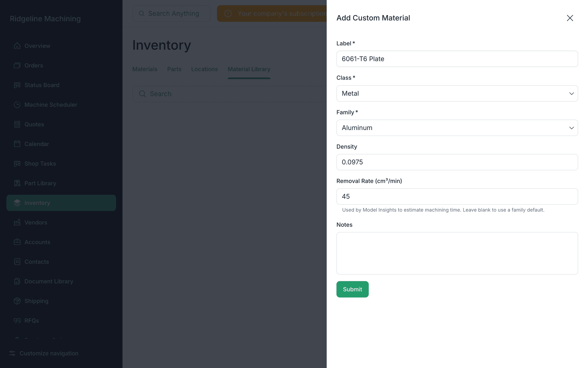588x368 pixels.
Task: Click the Ridgeline Machining company name
Action: pos(45,19)
